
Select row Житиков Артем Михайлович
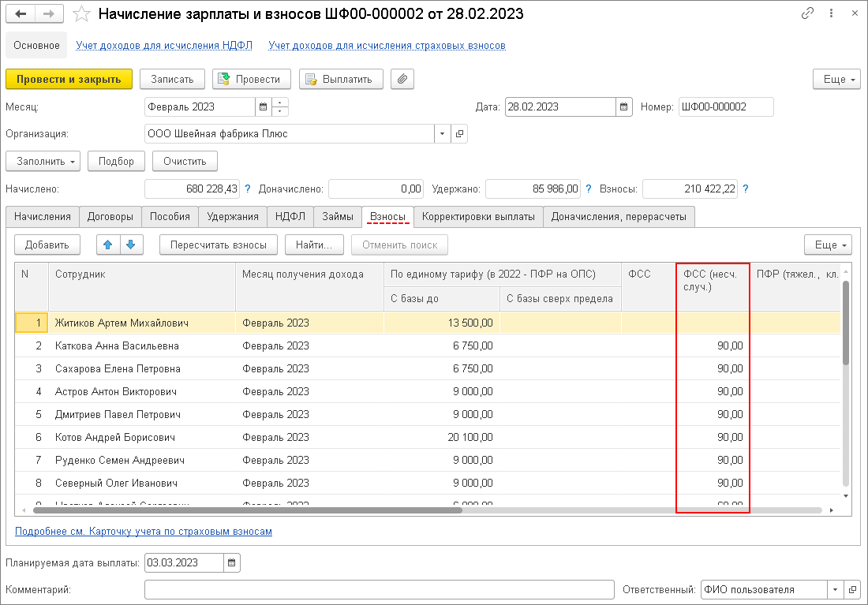428,323
